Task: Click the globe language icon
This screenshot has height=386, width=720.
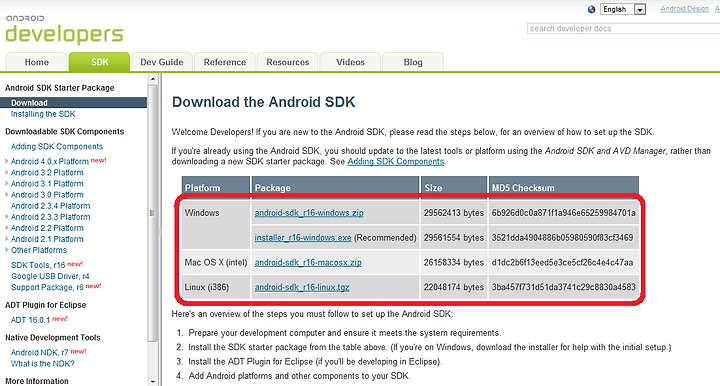Action: (591, 9)
